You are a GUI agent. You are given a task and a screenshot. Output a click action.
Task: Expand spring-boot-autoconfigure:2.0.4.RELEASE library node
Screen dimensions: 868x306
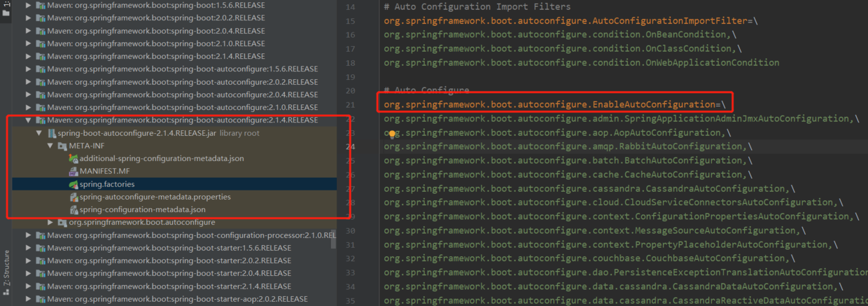pos(29,95)
